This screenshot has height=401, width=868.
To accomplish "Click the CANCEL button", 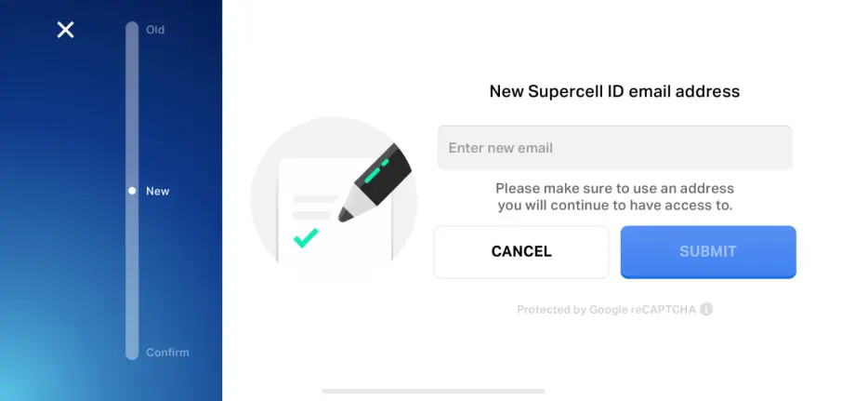I will coord(521,252).
